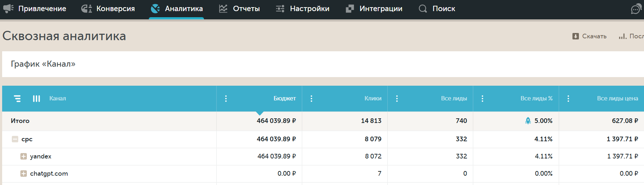The height and width of the screenshot is (185, 644).
Task: Open the Бюджет column options menu
Action: click(226, 99)
